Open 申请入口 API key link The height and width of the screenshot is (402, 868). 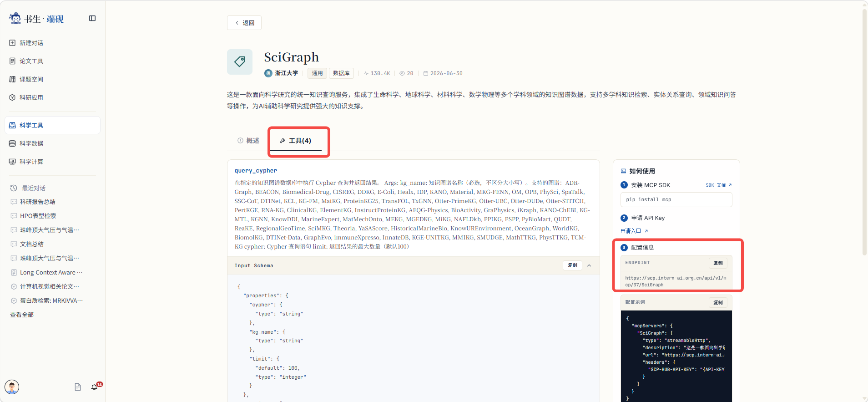tap(634, 231)
